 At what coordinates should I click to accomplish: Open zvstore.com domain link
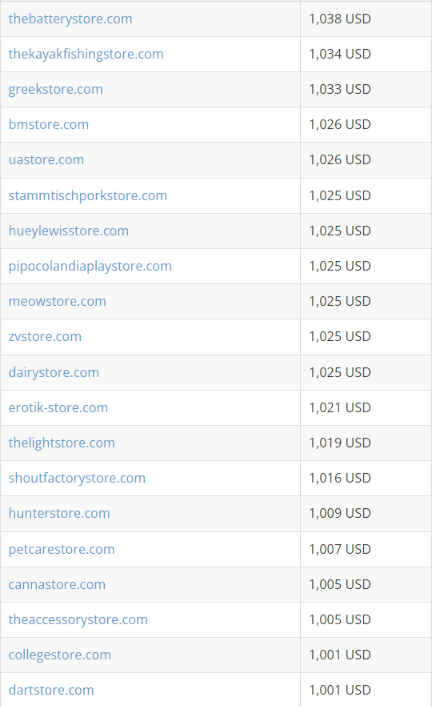45,336
